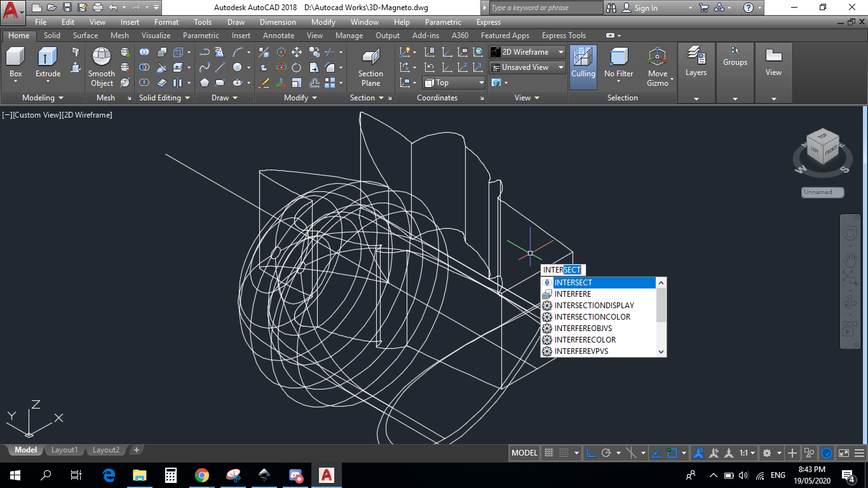The height and width of the screenshot is (488, 868).
Task: Pick the Polygon draw tool icon
Action: click(x=205, y=82)
